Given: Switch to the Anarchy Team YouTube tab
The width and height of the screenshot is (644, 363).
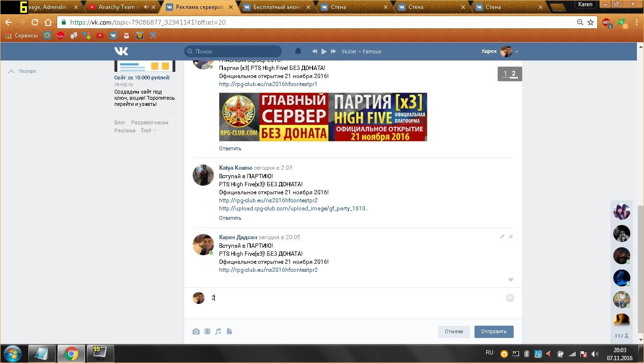Looking at the screenshot, I should tap(119, 7).
